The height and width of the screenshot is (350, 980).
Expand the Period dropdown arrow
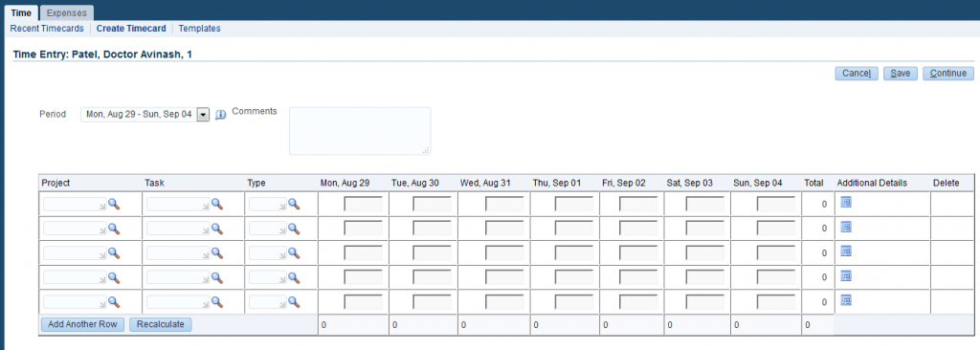203,115
